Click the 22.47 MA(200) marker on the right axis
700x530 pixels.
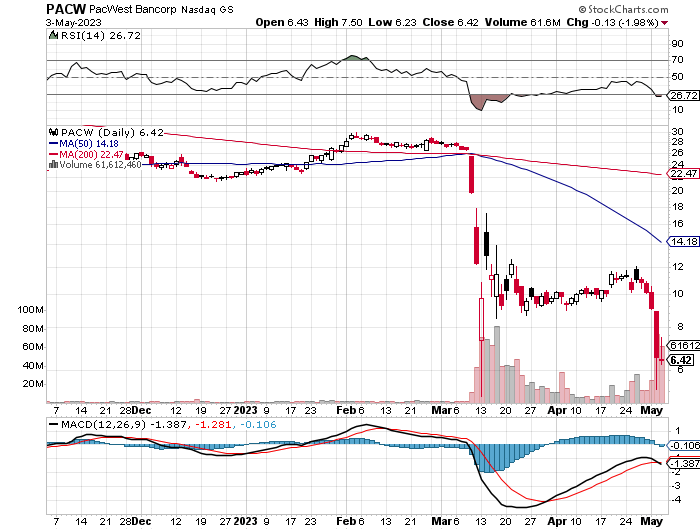click(683, 174)
